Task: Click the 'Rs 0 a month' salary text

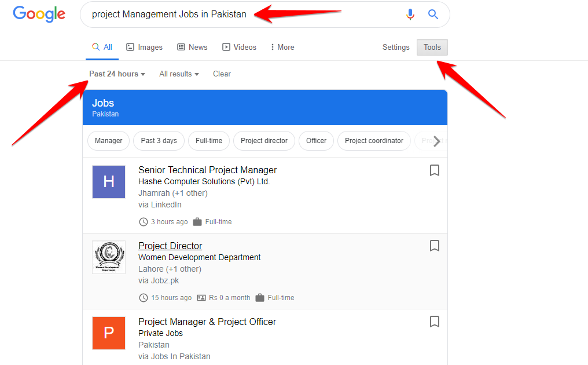Action: pyautogui.click(x=230, y=298)
